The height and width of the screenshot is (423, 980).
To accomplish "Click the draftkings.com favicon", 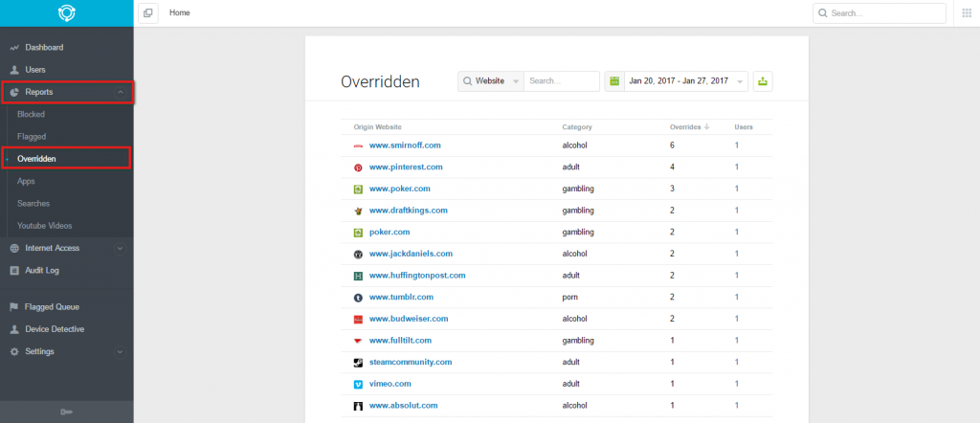I will coord(358,211).
